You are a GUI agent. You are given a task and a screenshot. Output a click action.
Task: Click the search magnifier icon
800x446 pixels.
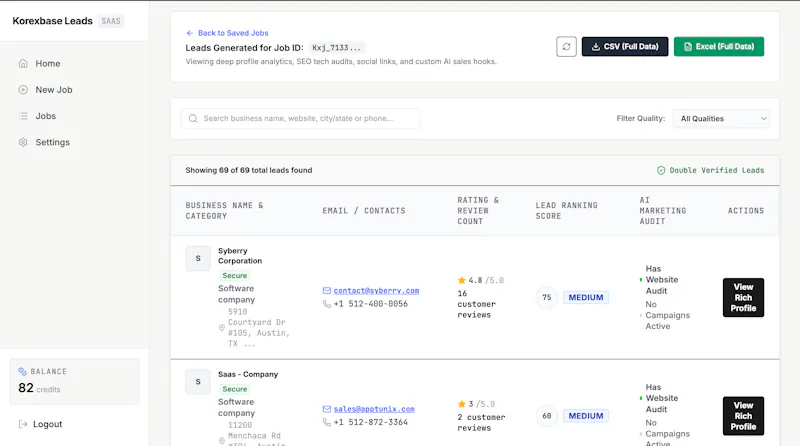[x=193, y=118]
